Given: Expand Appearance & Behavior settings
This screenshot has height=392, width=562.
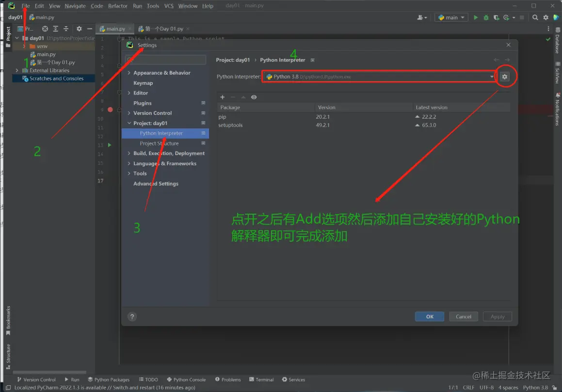Looking at the screenshot, I should tap(129, 73).
